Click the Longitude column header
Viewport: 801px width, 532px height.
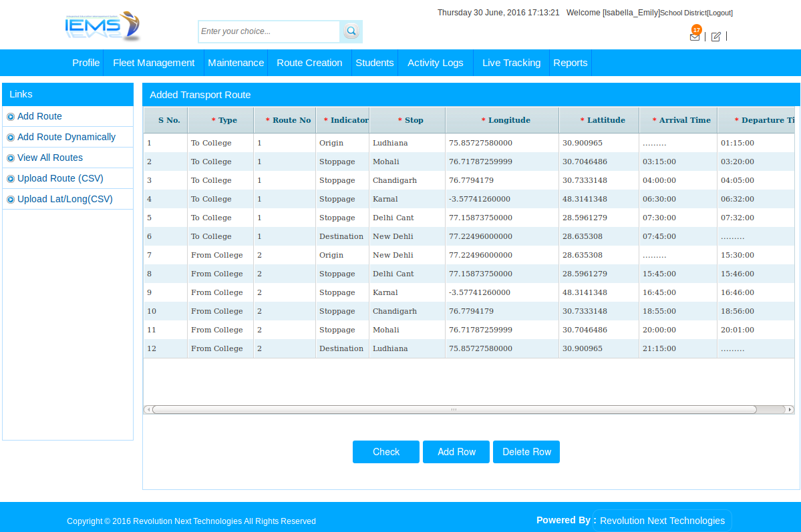click(502, 121)
